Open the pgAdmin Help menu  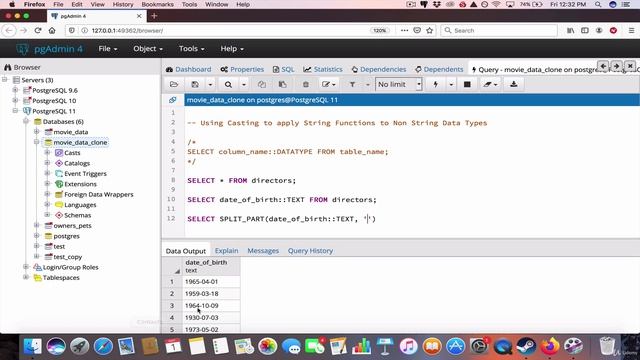tap(232, 49)
